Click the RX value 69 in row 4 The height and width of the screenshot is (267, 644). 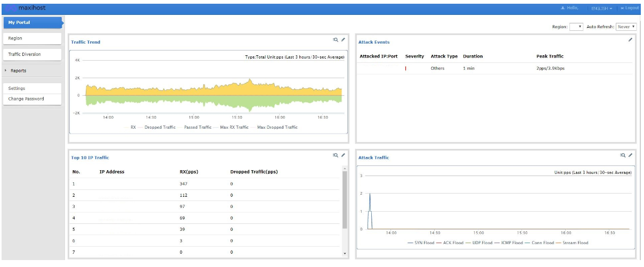[x=183, y=218]
